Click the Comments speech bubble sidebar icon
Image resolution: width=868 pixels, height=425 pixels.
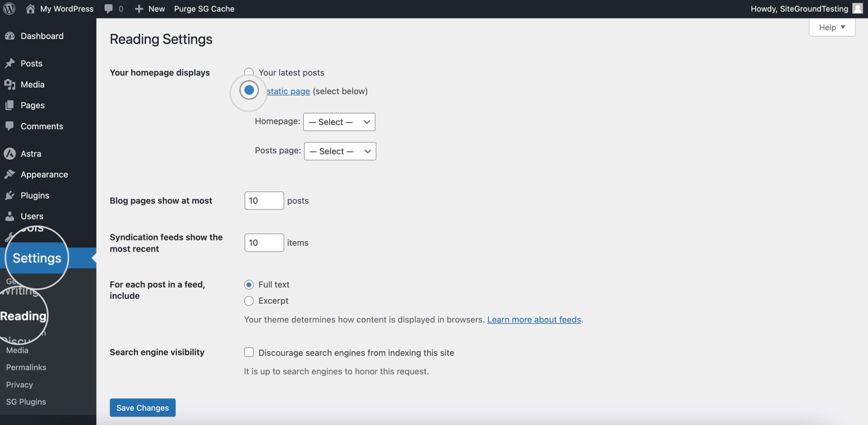[x=9, y=126]
